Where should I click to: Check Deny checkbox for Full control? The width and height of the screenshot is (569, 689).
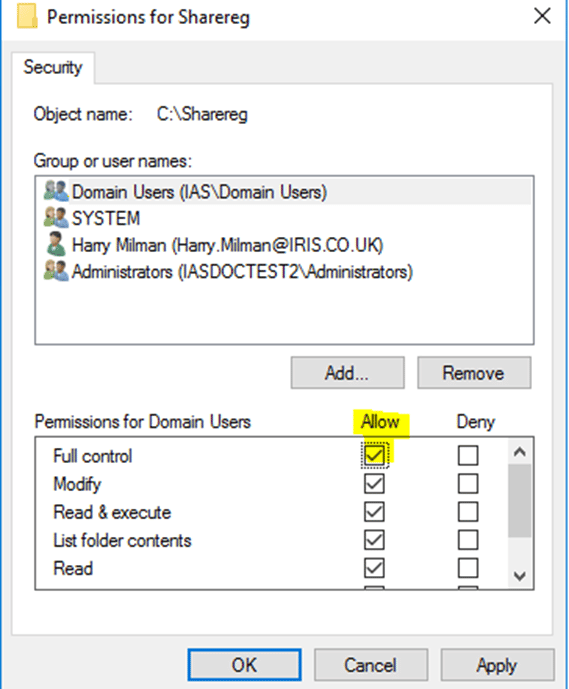point(468,455)
